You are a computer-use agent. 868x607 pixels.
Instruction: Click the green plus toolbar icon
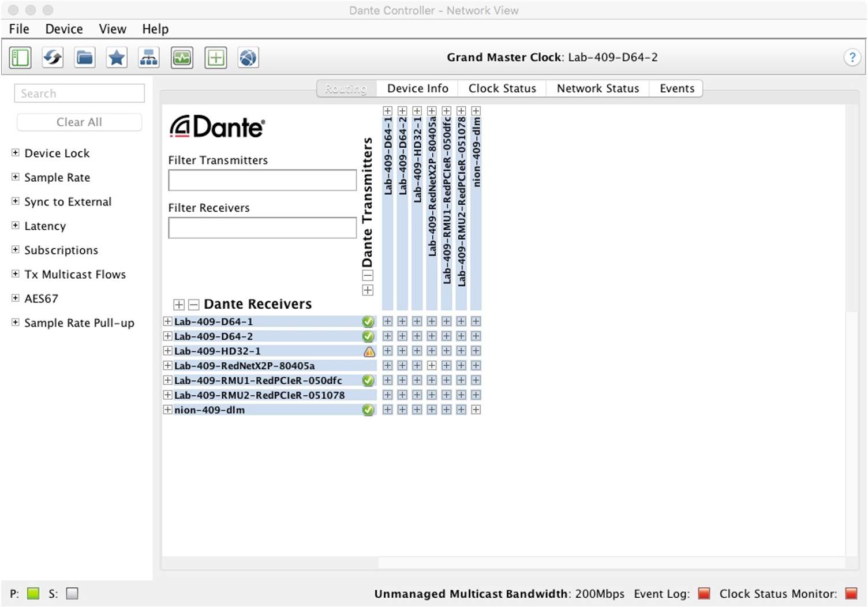coord(215,58)
